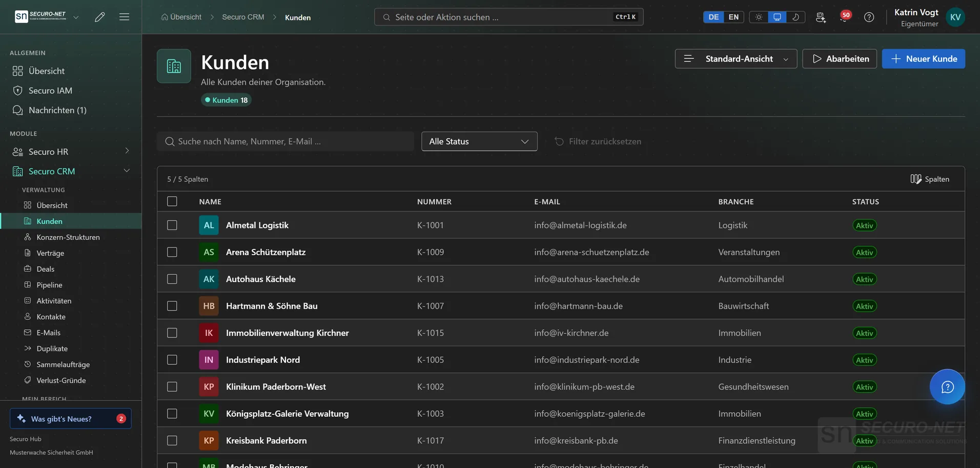The width and height of the screenshot is (980, 468).
Task: Click the customer search field
Action: point(285,141)
